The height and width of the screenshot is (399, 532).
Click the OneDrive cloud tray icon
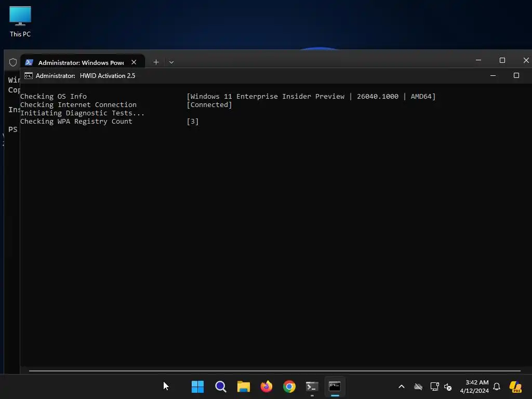(418, 387)
